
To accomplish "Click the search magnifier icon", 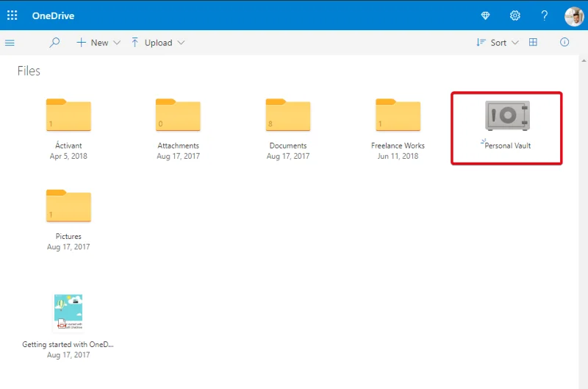I will pyautogui.click(x=54, y=43).
